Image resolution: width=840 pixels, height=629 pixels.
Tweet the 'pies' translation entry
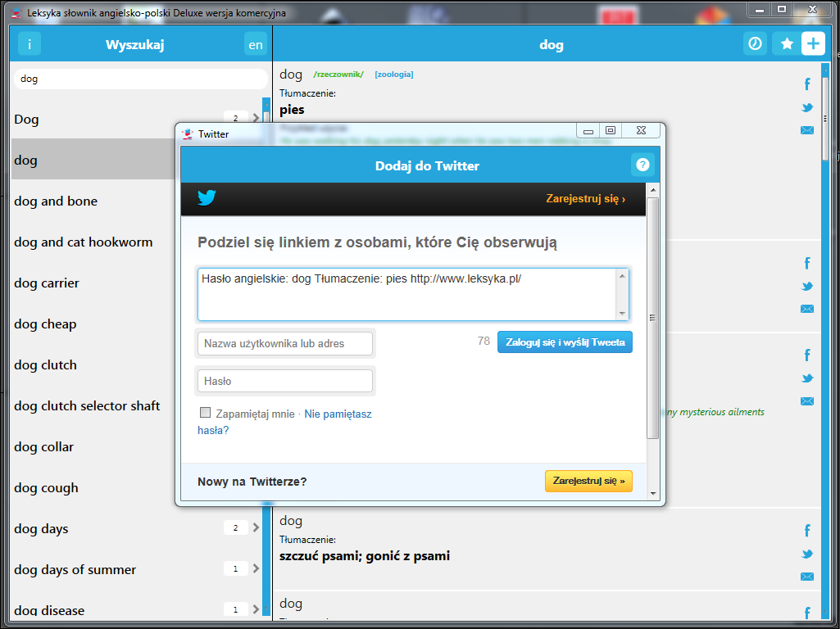click(806, 107)
